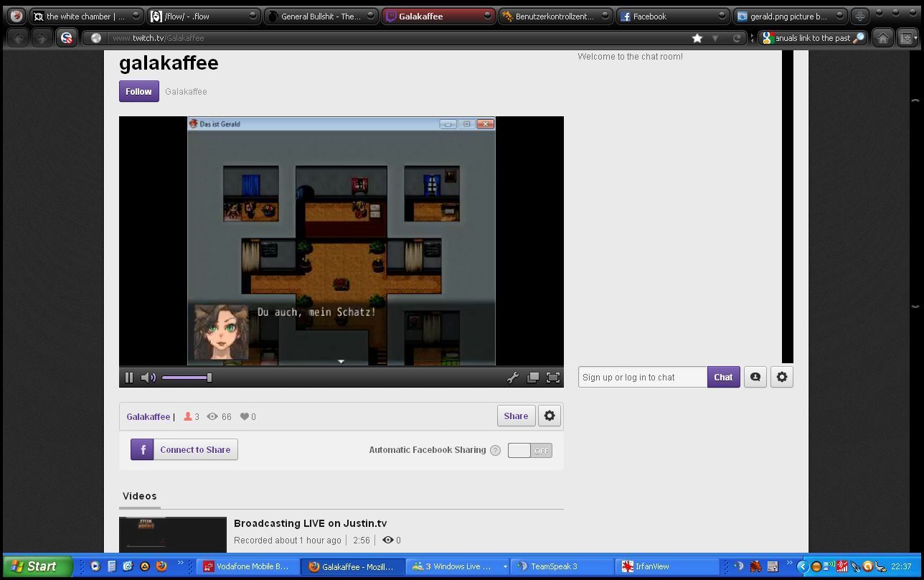This screenshot has height=580, width=924.
Task: Pause the Twitch stream playback
Action: coord(129,378)
